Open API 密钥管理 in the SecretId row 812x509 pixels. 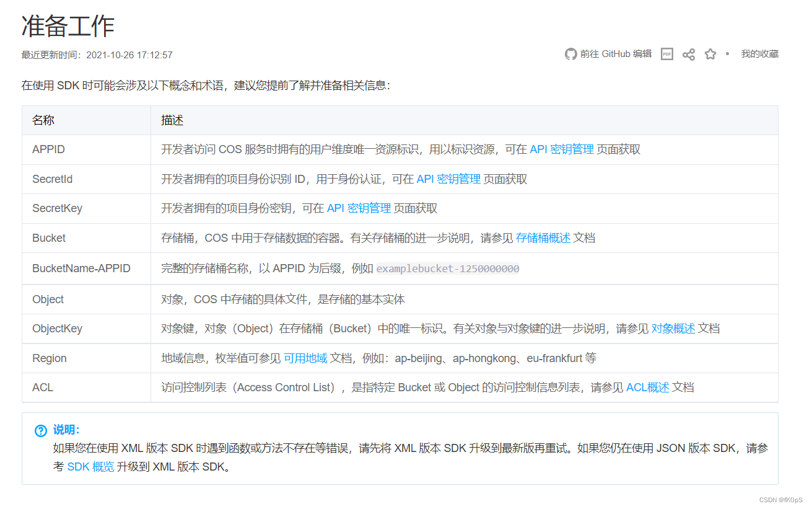point(448,179)
